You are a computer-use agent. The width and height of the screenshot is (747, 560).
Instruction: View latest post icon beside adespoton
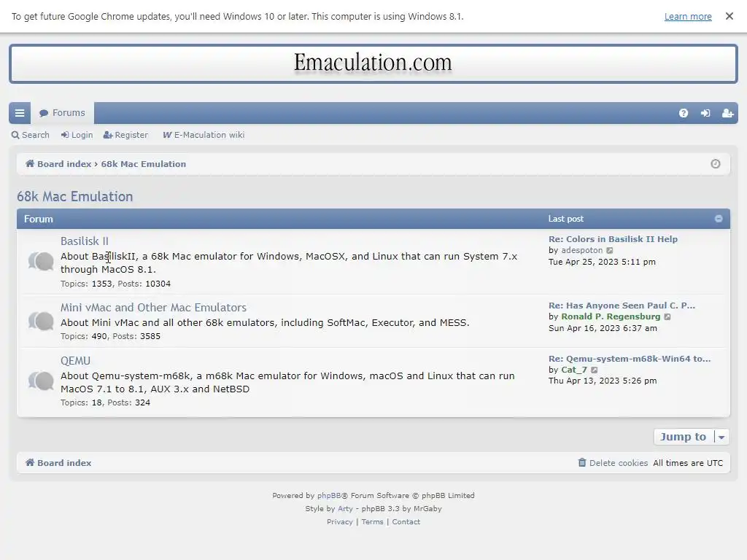click(609, 251)
